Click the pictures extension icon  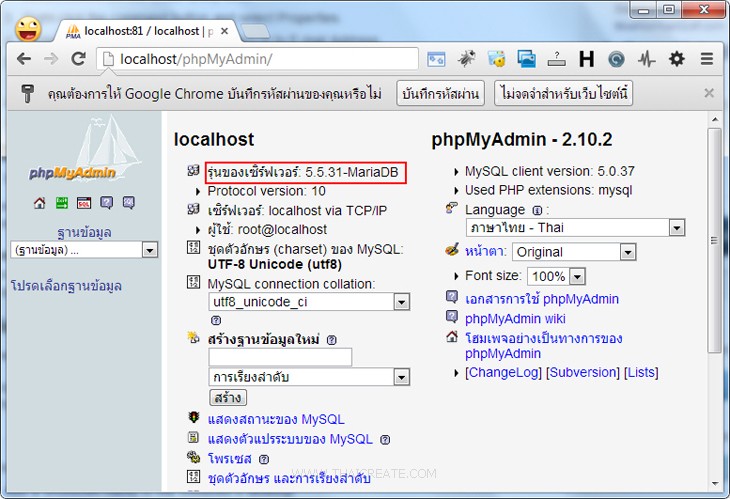[x=527, y=59]
